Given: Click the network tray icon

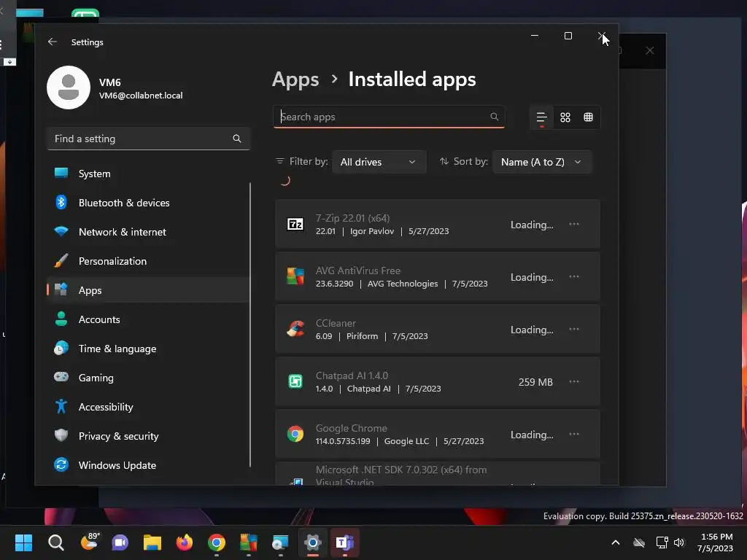Looking at the screenshot, I should tap(662, 542).
